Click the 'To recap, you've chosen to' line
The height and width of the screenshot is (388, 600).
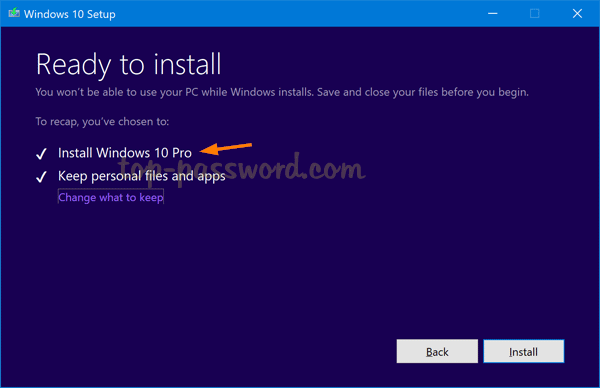102,122
